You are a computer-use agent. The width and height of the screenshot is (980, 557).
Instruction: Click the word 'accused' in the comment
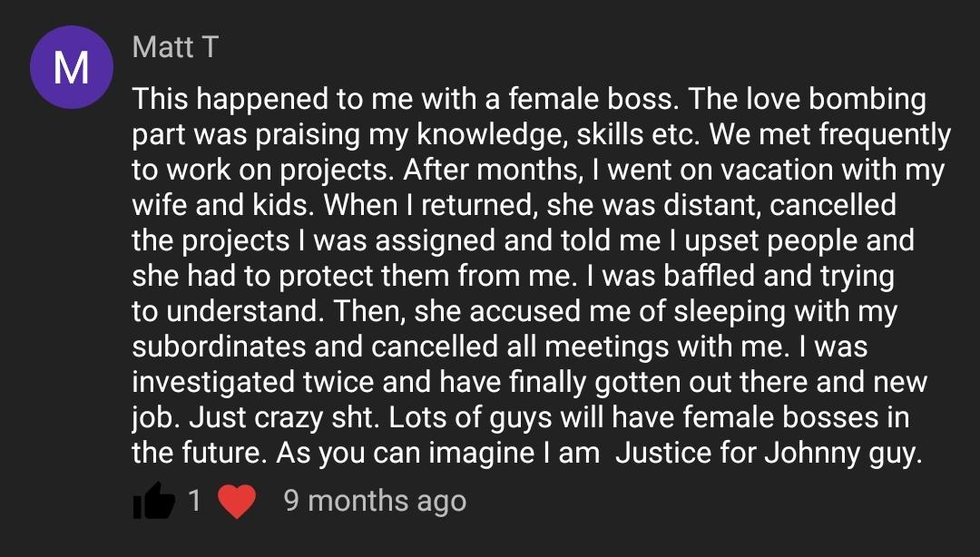pos(526,311)
